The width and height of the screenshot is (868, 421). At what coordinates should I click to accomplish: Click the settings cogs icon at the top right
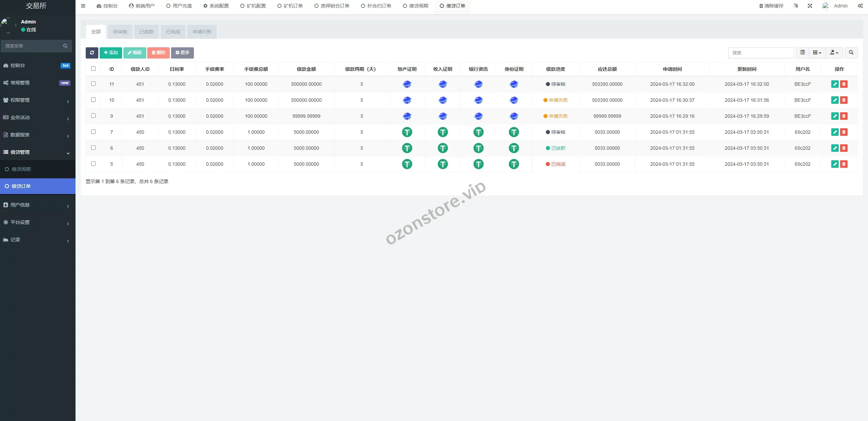[x=860, y=6]
